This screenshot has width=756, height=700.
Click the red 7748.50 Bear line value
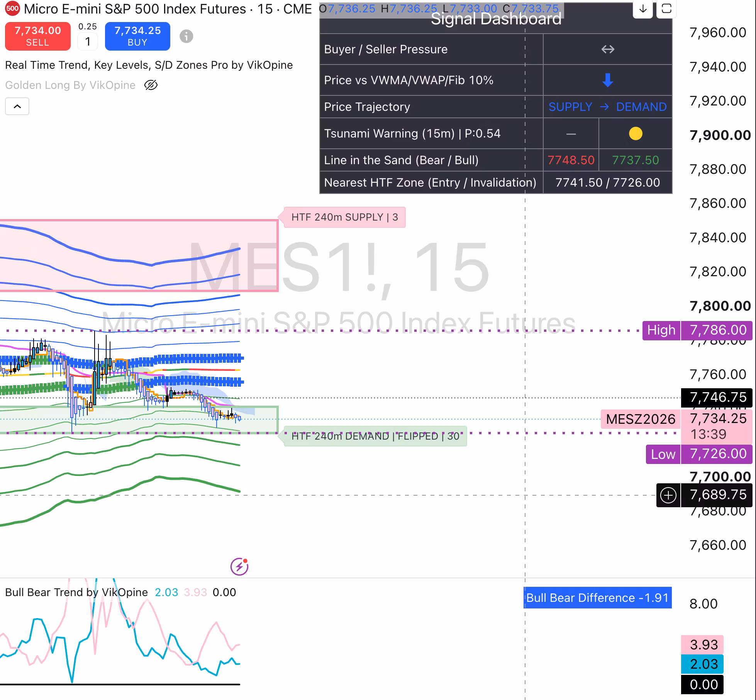[571, 160]
